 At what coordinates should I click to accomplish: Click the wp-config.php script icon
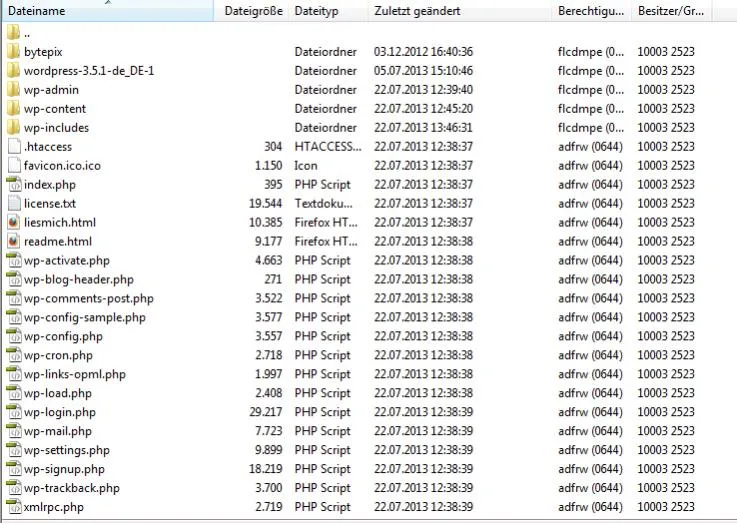click(14, 336)
